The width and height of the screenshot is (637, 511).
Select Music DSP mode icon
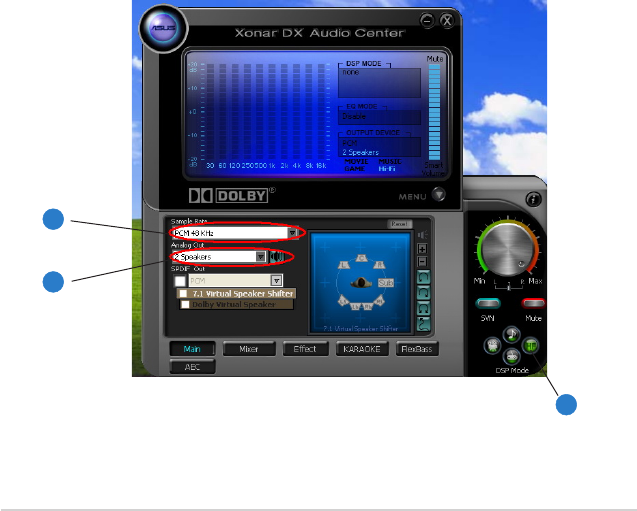511,334
